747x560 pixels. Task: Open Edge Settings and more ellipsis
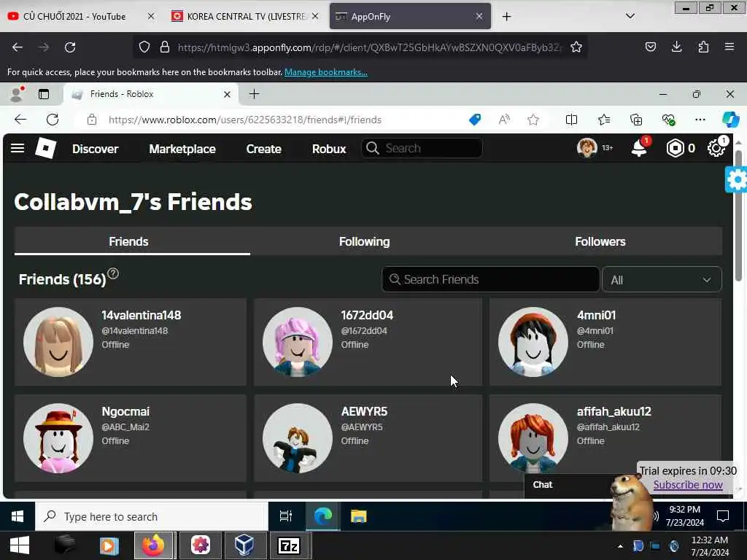[x=700, y=120]
